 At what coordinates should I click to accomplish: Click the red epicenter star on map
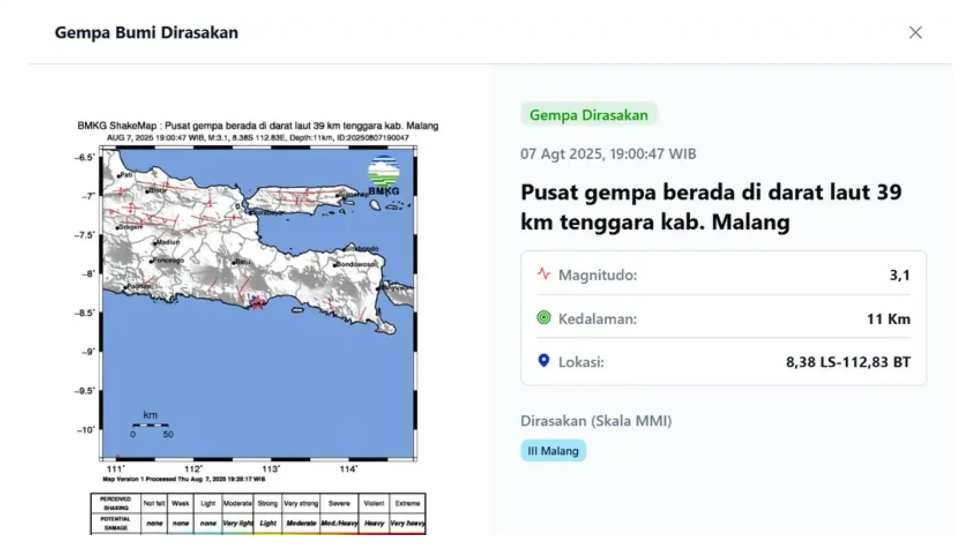click(258, 303)
